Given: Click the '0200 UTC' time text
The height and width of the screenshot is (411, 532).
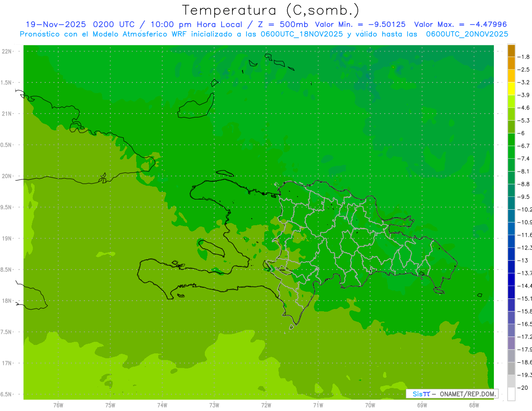Looking at the screenshot, I should [114, 24].
